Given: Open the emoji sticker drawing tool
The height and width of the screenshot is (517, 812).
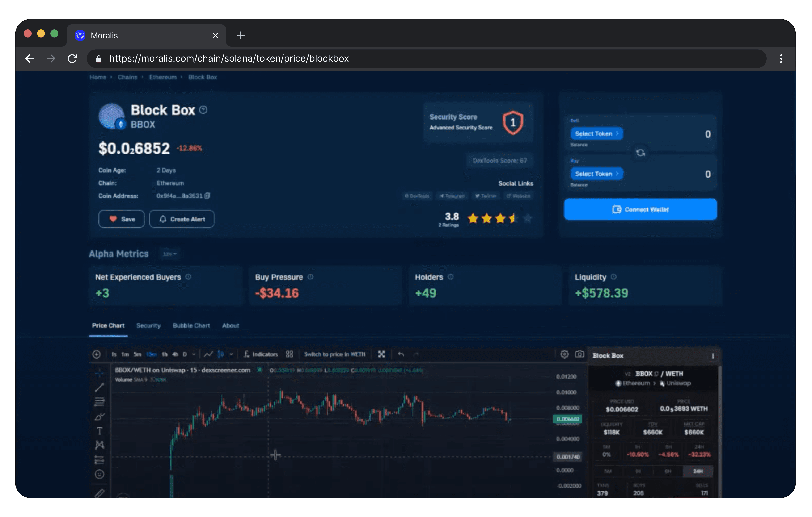Looking at the screenshot, I should [99, 474].
